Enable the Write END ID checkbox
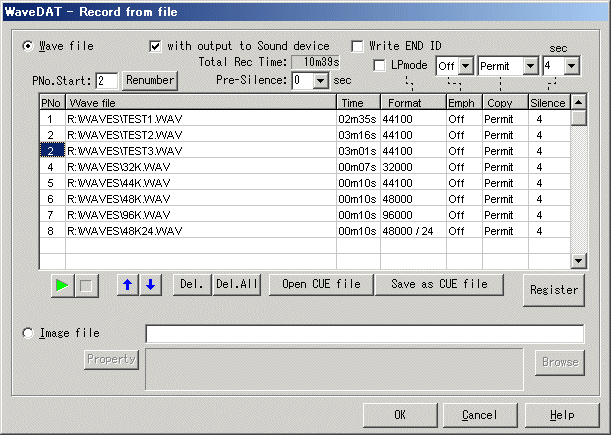The image size is (611, 435). (358, 46)
